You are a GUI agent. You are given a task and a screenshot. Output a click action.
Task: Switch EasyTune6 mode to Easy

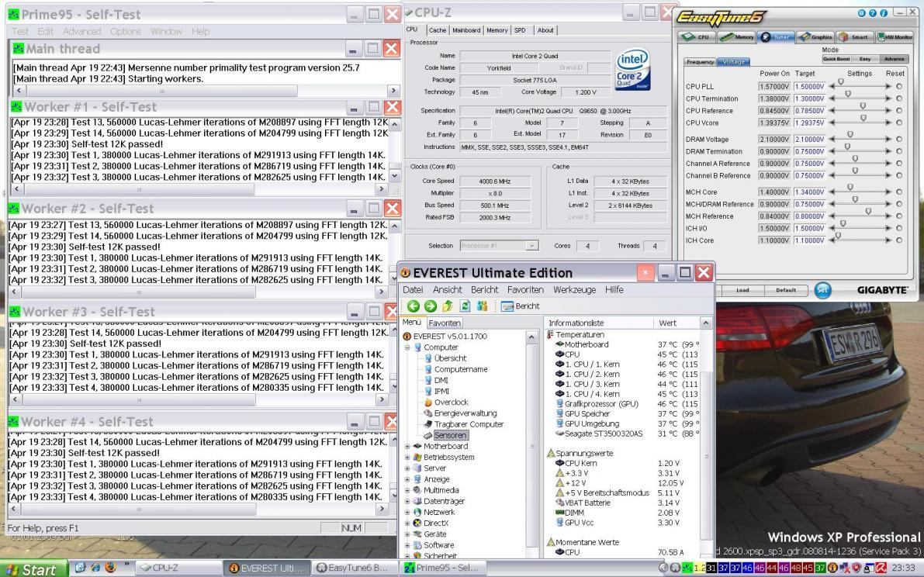pos(865,59)
